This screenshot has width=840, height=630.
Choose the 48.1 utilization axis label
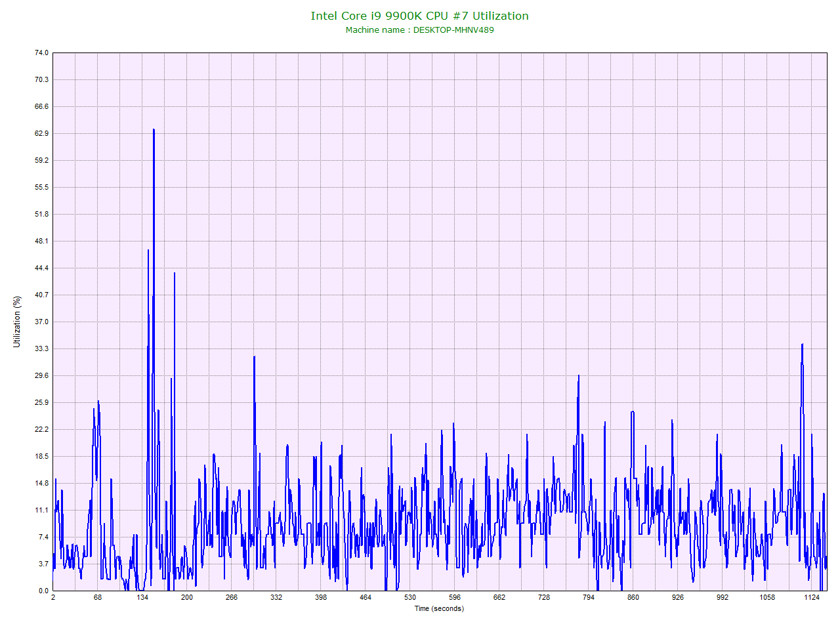[41, 241]
